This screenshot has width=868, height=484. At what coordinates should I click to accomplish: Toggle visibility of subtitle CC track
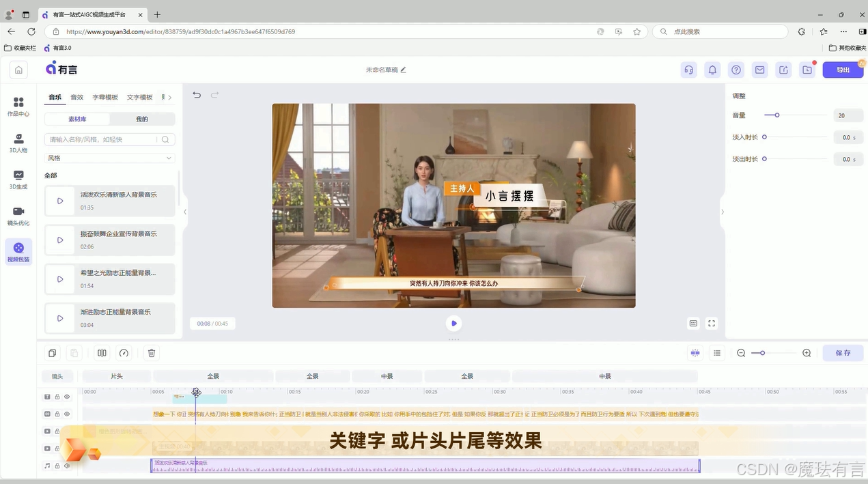point(67,414)
